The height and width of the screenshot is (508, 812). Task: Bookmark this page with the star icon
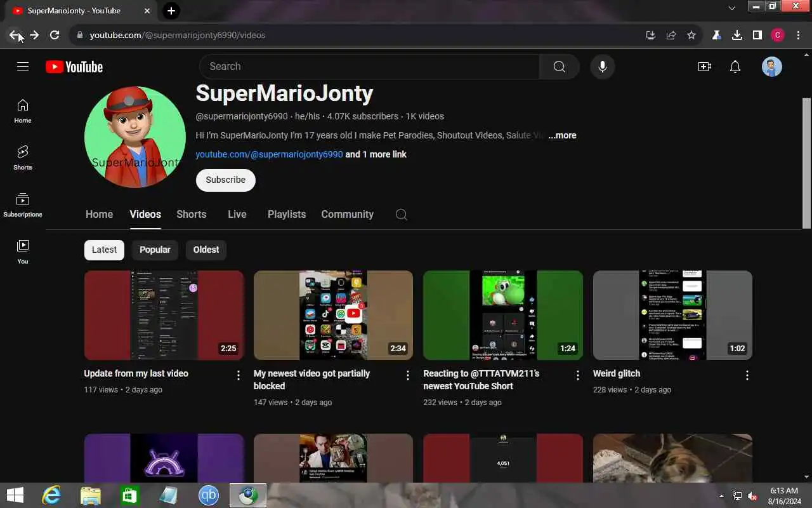(x=691, y=35)
